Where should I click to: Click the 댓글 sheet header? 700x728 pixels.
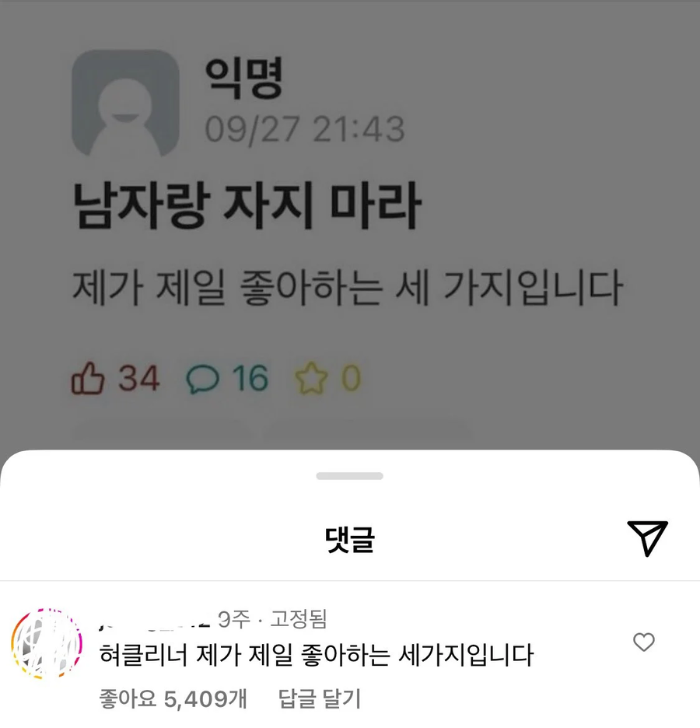[349, 540]
